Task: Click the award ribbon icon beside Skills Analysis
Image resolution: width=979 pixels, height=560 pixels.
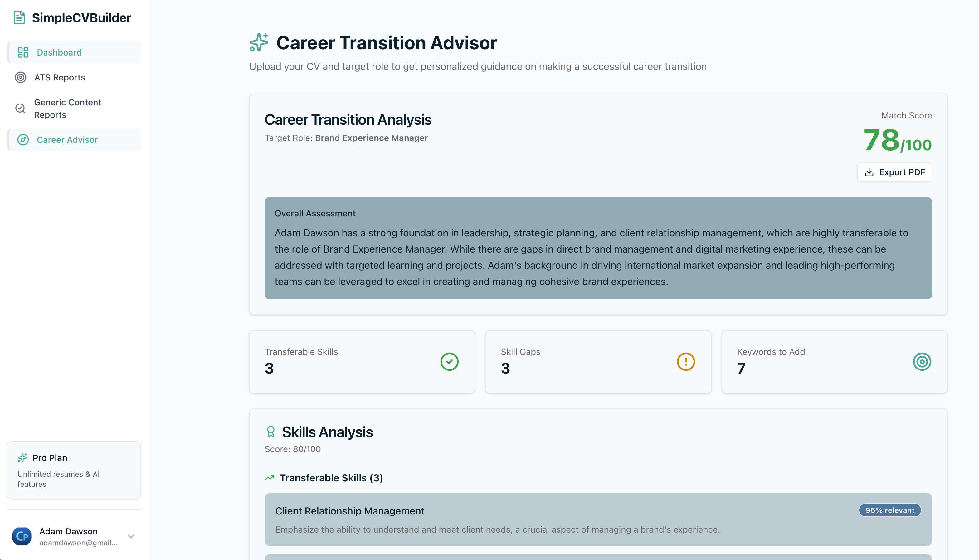Action: click(270, 432)
